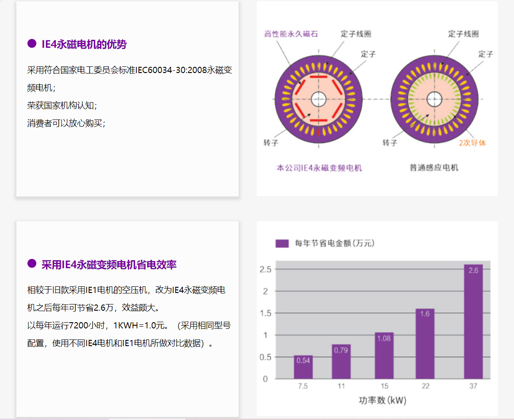Click the 高性能永久磁石 label in purple

point(291,34)
